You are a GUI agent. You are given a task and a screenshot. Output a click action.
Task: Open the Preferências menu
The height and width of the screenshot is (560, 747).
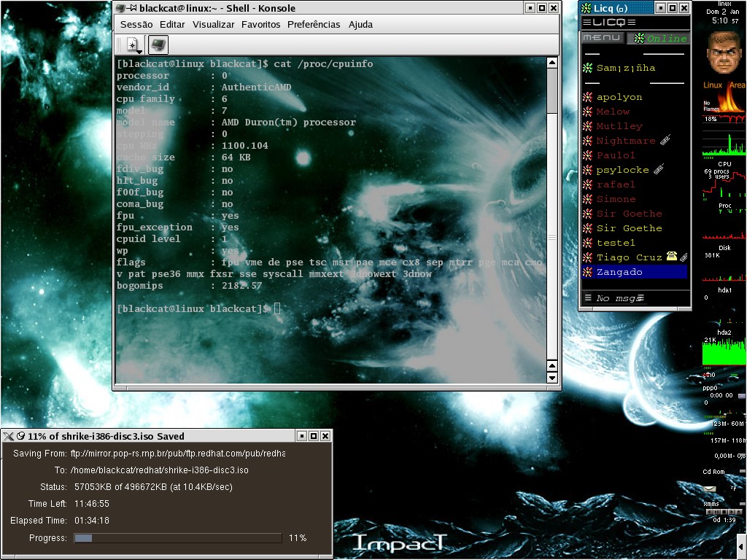coord(314,24)
